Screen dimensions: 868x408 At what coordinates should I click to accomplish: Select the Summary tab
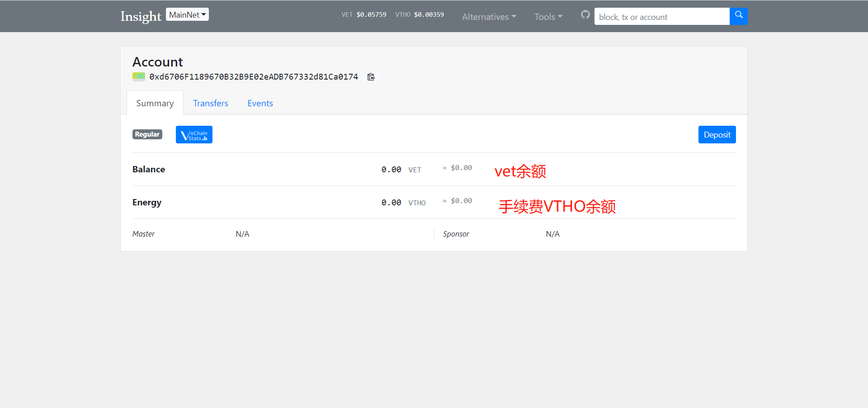pyautogui.click(x=155, y=103)
